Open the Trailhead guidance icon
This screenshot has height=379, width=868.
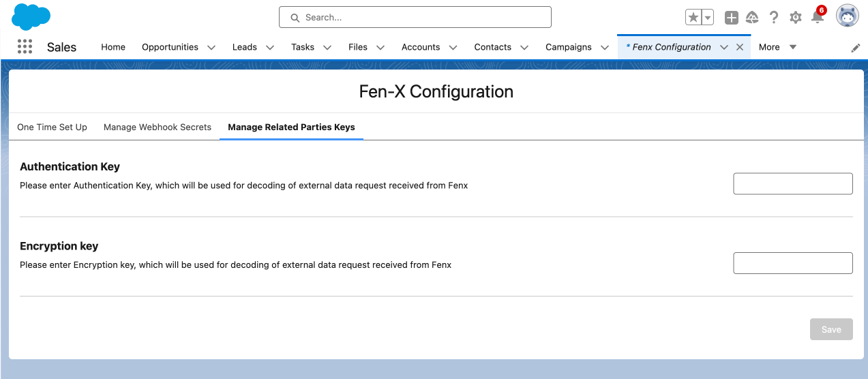752,18
